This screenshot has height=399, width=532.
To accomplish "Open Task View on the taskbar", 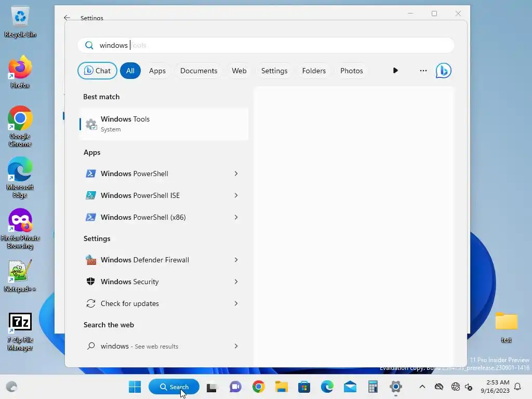I will click(x=212, y=387).
